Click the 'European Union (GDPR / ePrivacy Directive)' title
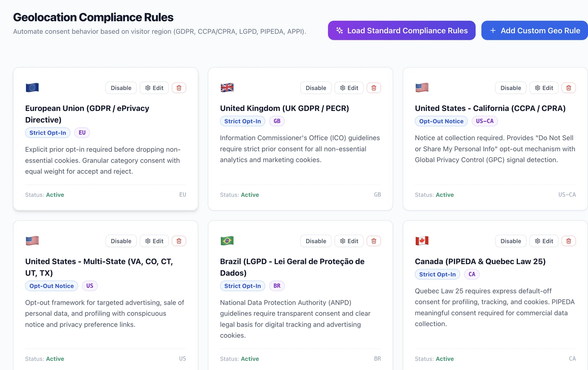 coord(87,114)
